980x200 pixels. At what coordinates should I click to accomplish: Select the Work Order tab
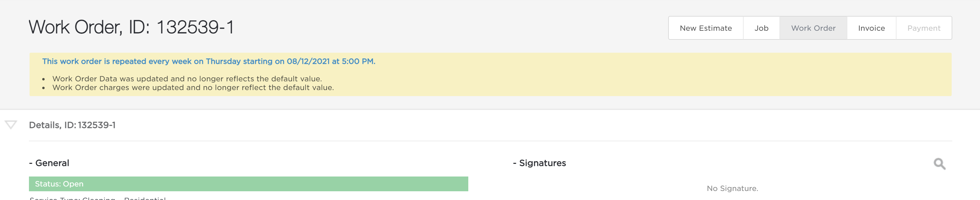(813, 28)
